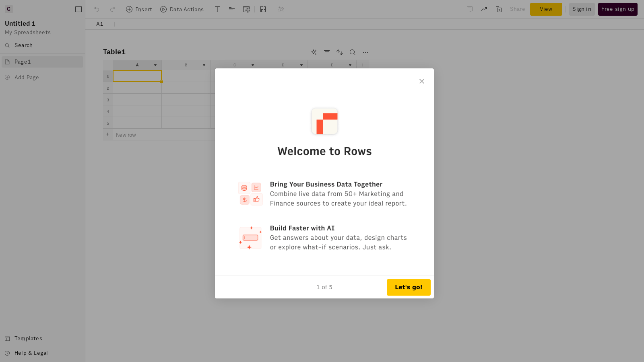The height and width of the screenshot is (362, 644).
Task: Select row 5 header
Action: [108, 123]
